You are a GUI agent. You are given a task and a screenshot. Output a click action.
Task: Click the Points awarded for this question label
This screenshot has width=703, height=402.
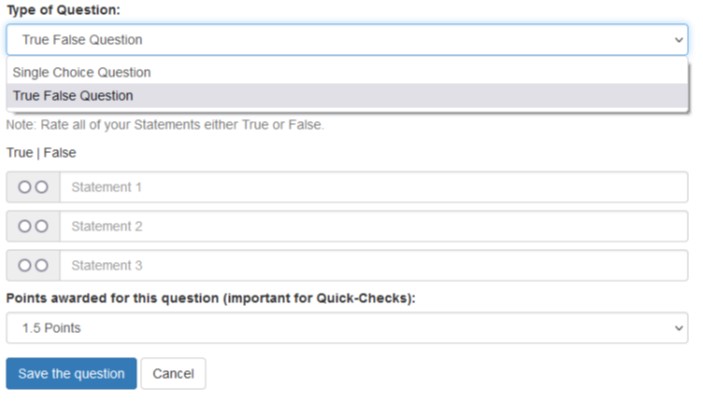click(x=211, y=298)
